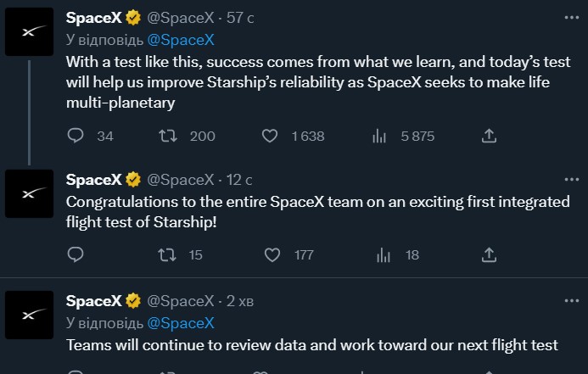Open more options for the 2 хв tweet
The image size is (588, 374).
pyautogui.click(x=572, y=300)
